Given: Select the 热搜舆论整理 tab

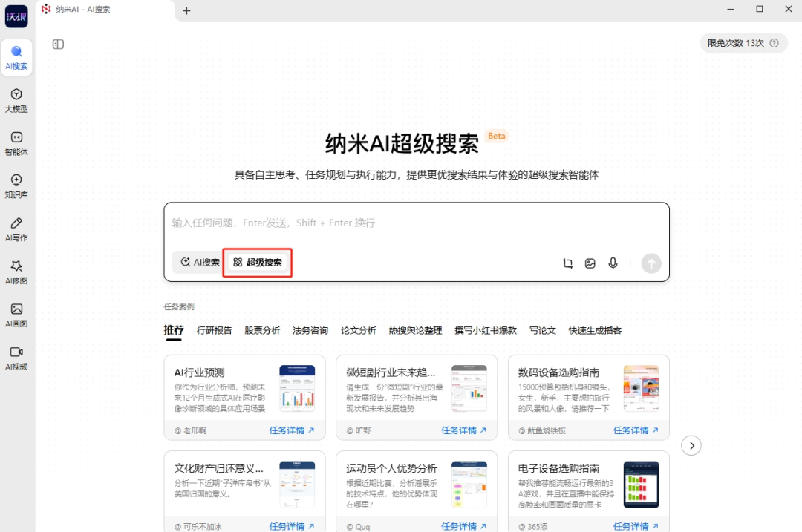Looking at the screenshot, I should 415,331.
